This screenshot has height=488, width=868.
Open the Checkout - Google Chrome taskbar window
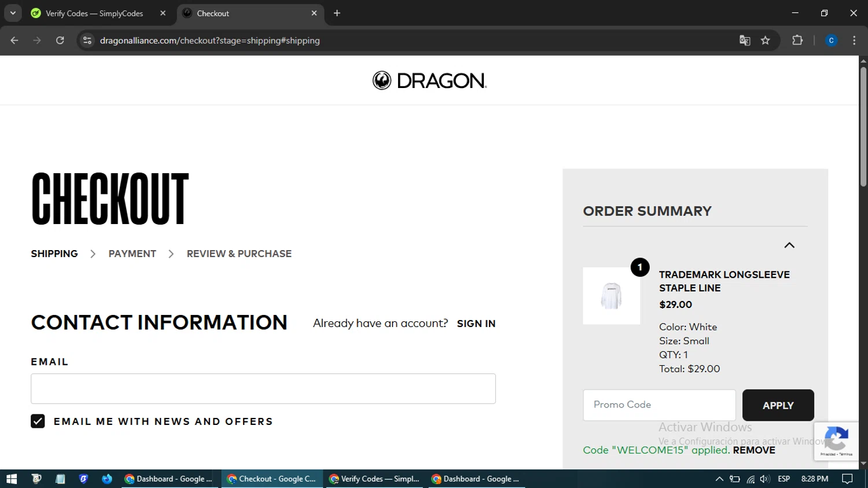pos(272,479)
